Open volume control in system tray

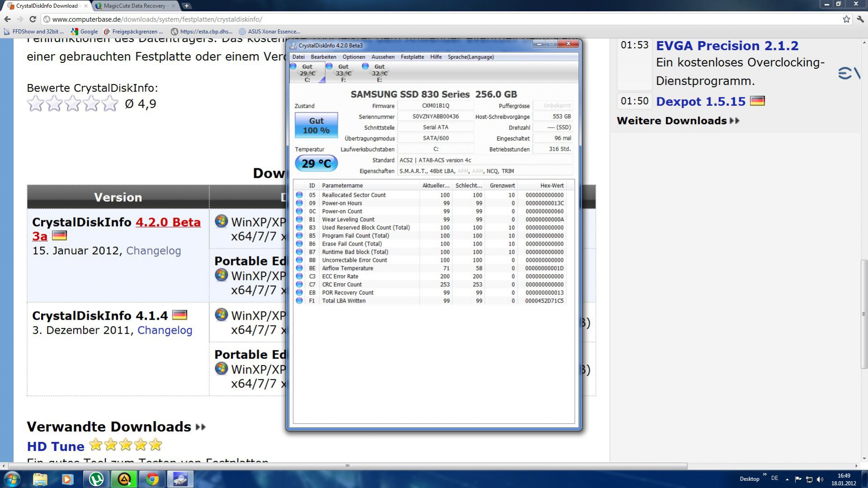tap(821, 479)
